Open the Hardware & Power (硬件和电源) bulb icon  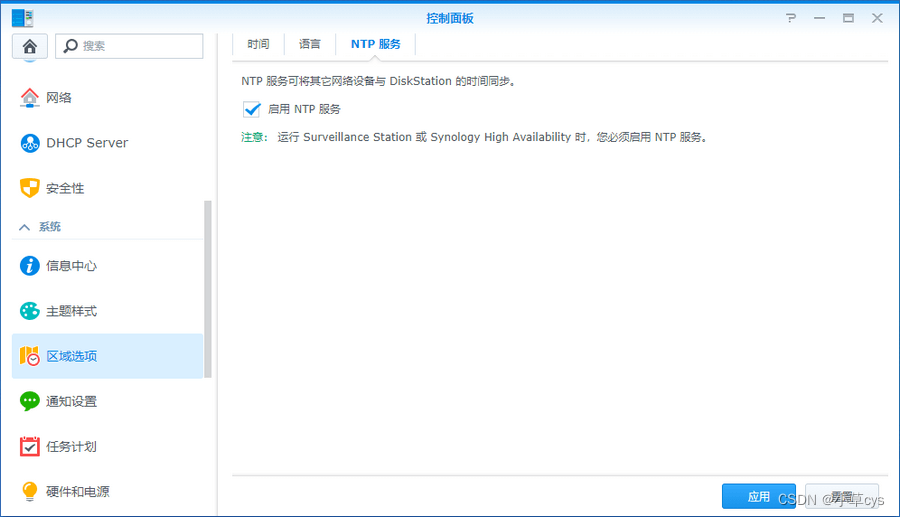(x=30, y=492)
